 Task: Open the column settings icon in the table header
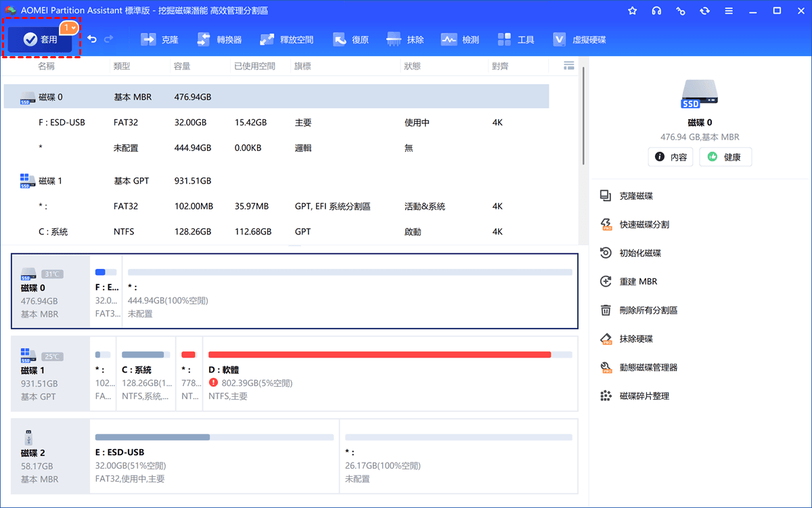point(569,66)
